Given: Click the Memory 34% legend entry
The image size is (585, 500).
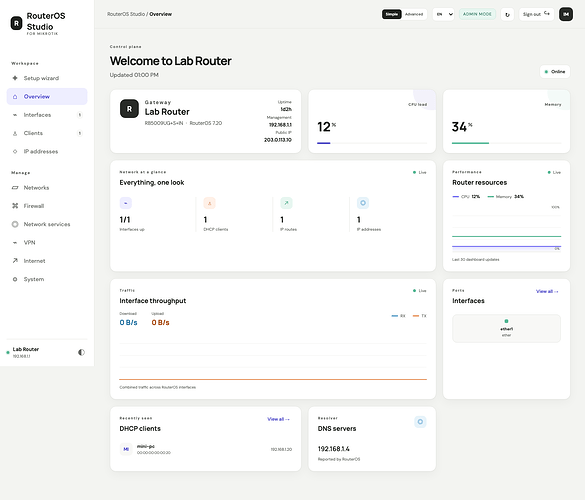Looking at the screenshot, I should pyautogui.click(x=506, y=197).
